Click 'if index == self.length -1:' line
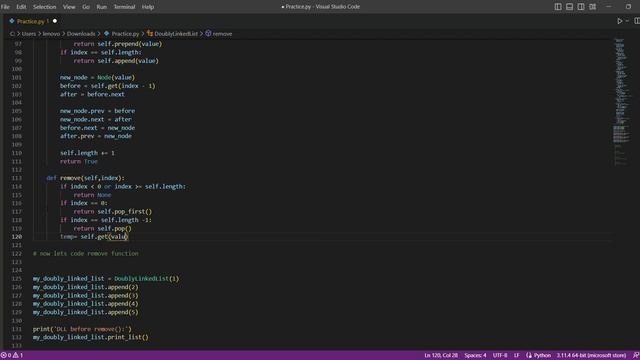This screenshot has width=640, height=360. 106,220
